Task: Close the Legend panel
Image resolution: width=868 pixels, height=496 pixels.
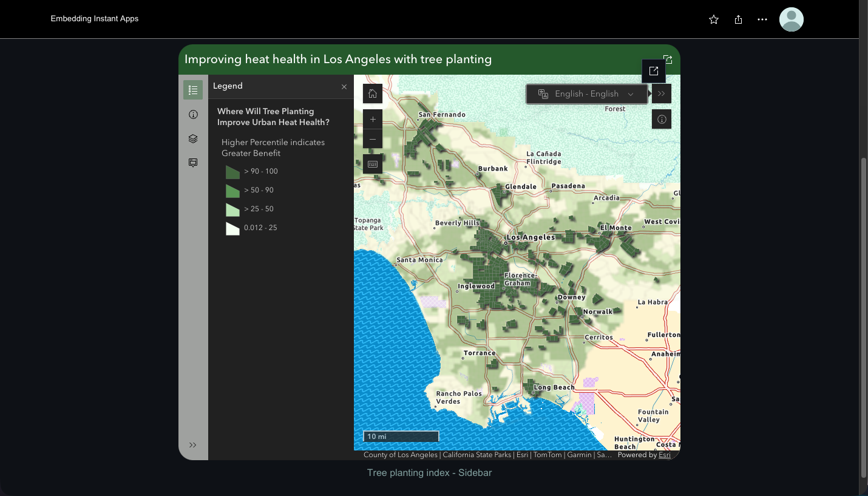Action: [x=344, y=86]
